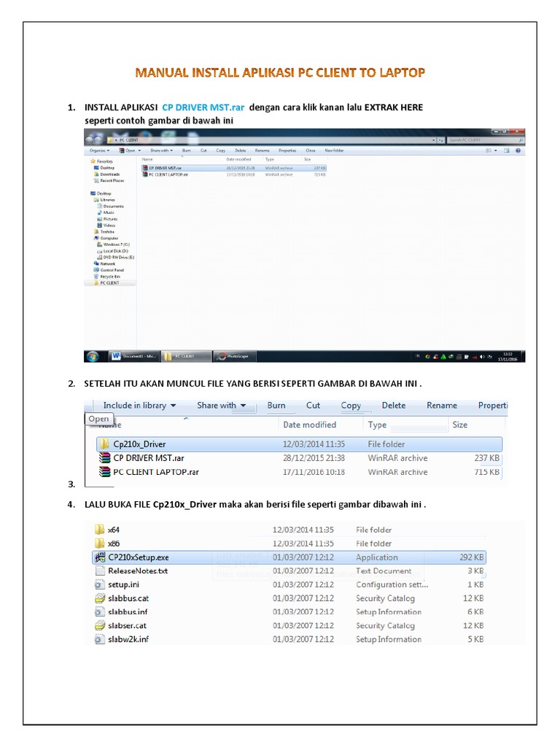Click the slabser.cat catalog icon
Screen dimensions: 560x747
pos(99,625)
